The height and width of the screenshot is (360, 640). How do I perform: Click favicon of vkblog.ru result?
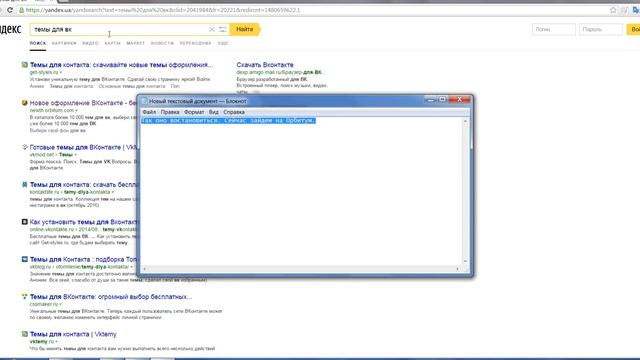[24, 259]
